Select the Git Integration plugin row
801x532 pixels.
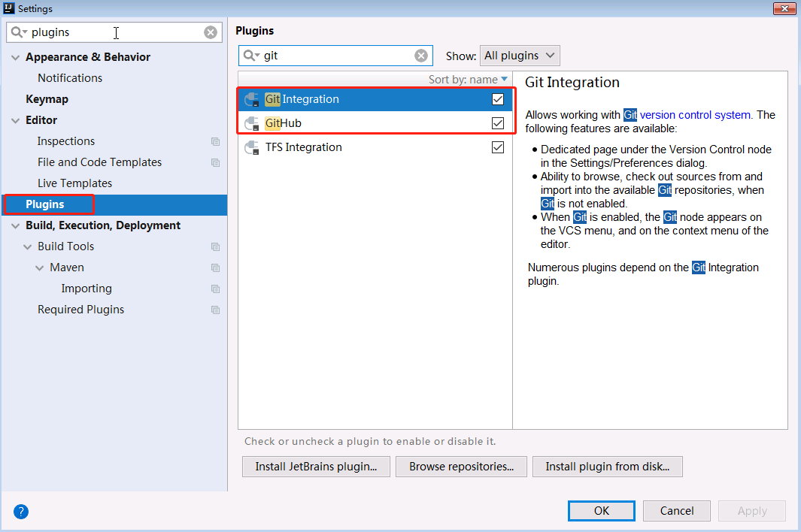[x=375, y=99]
